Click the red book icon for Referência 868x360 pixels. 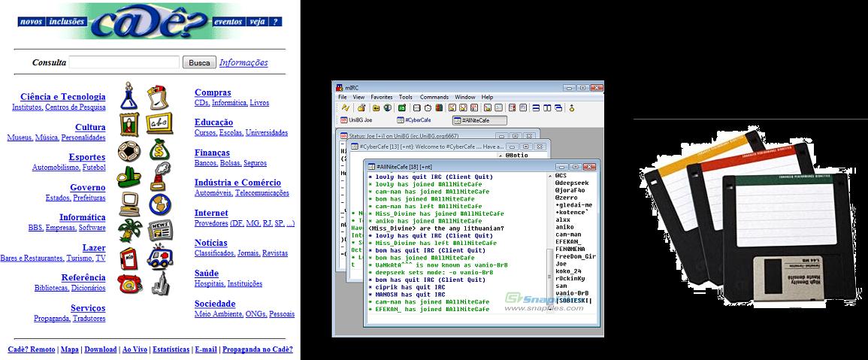pyautogui.click(x=129, y=258)
